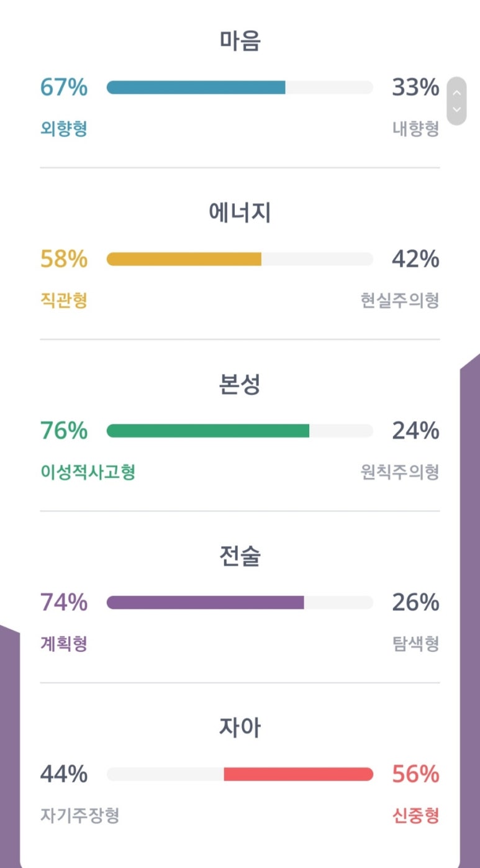Viewport: 480px width, 868px height.
Task: Click the 67% extraversion percentage
Action: [63, 88]
